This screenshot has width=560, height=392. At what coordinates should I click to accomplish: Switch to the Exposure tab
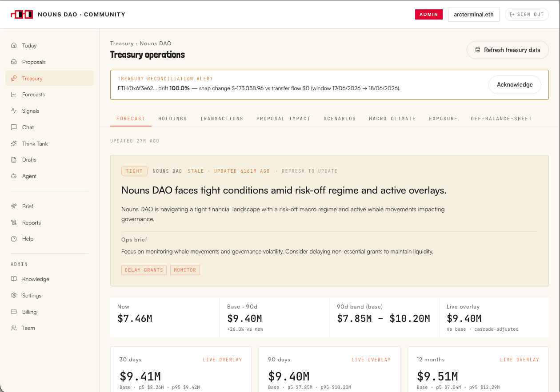click(x=443, y=119)
